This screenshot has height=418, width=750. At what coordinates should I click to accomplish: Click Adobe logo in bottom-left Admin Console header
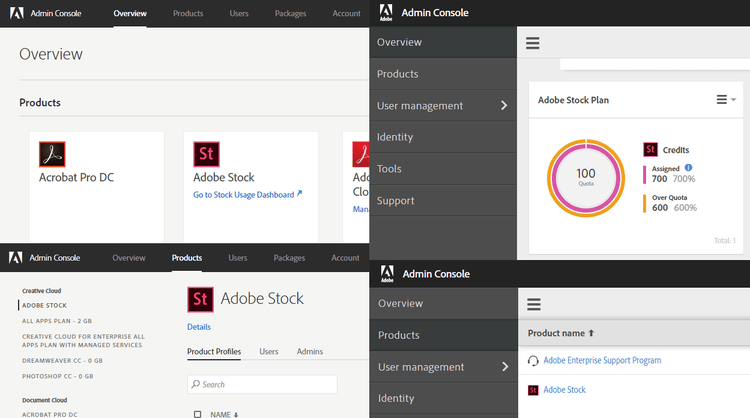pos(16,257)
